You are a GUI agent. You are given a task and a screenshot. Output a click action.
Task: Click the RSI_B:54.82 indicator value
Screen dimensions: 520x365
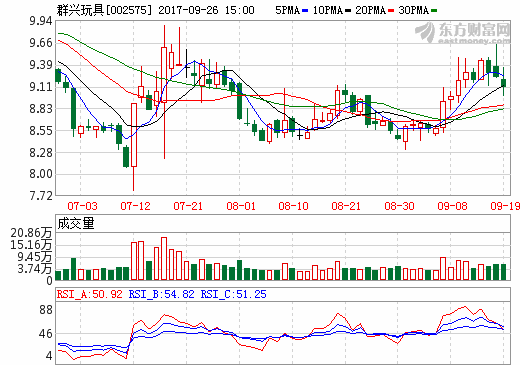point(161,294)
